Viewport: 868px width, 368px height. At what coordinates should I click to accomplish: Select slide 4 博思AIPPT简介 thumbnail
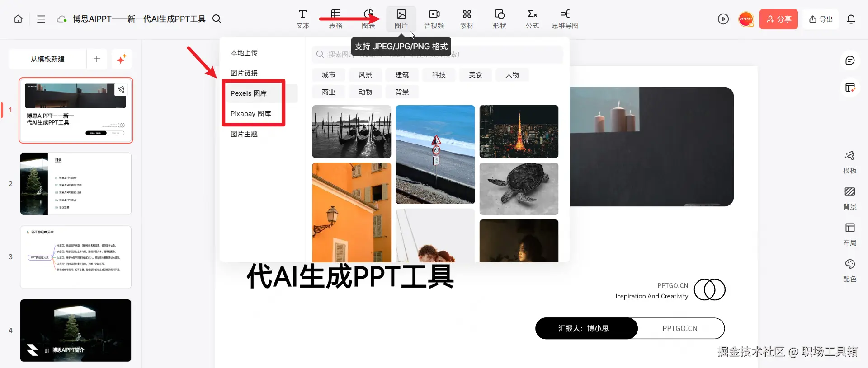tap(76, 331)
